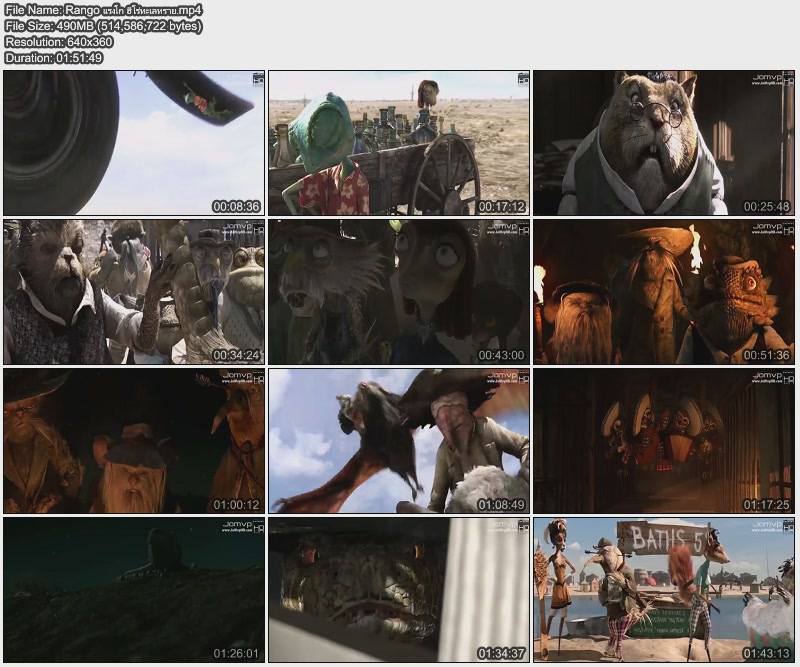This screenshot has width=800, height=667.
Task: Select the thumbnail timestamped 01:17:25
Action: click(x=664, y=441)
